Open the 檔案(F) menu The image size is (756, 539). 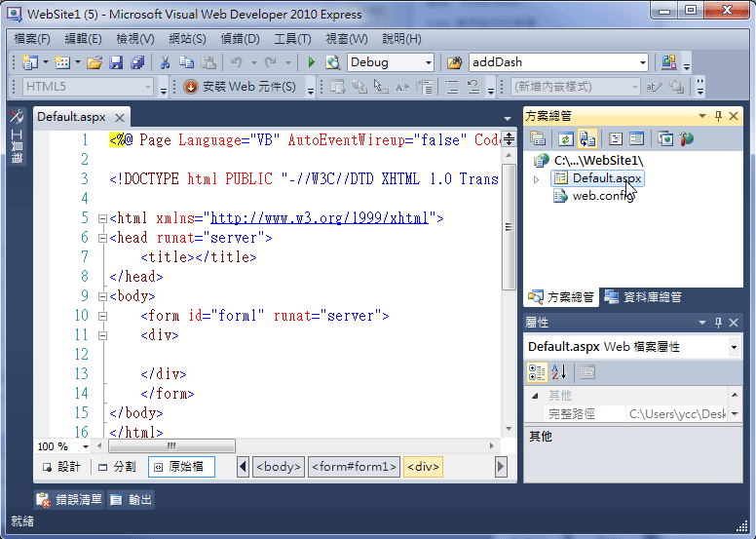point(32,39)
